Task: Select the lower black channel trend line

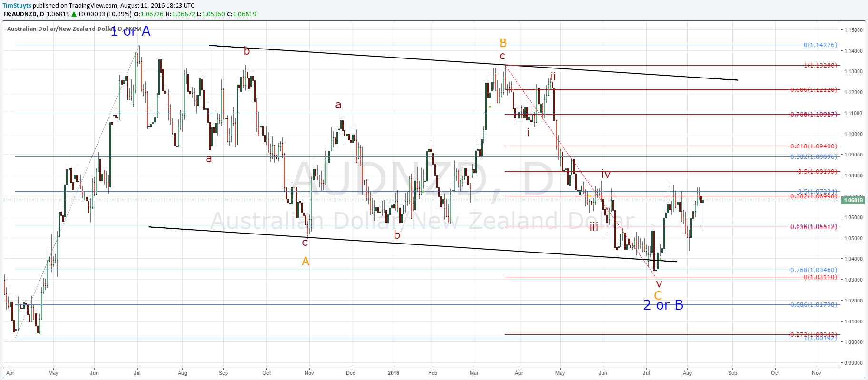Action: [413, 244]
